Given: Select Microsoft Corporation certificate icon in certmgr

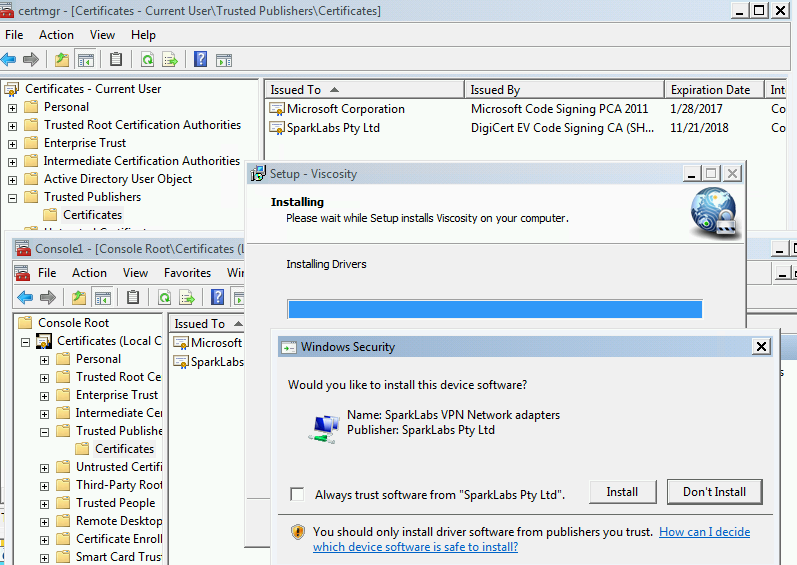Looking at the screenshot, I should click(x=277, y=109).
